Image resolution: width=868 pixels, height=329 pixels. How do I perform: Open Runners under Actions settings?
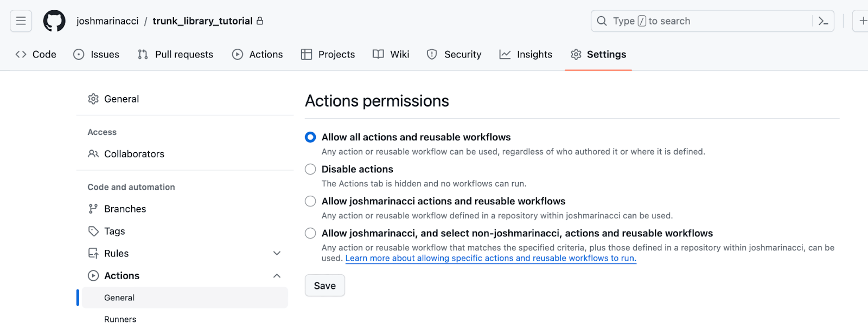point(120,319)
